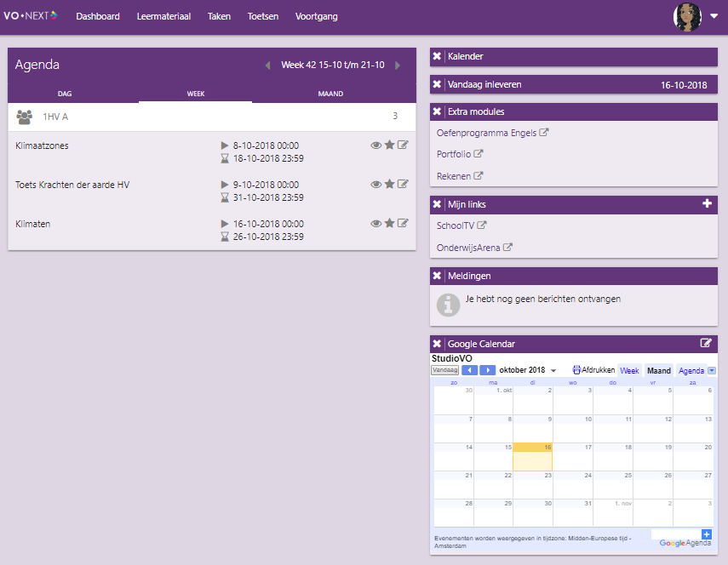Select day 31 in the calendar grid
728x565 pixels.
coord(572,512)
